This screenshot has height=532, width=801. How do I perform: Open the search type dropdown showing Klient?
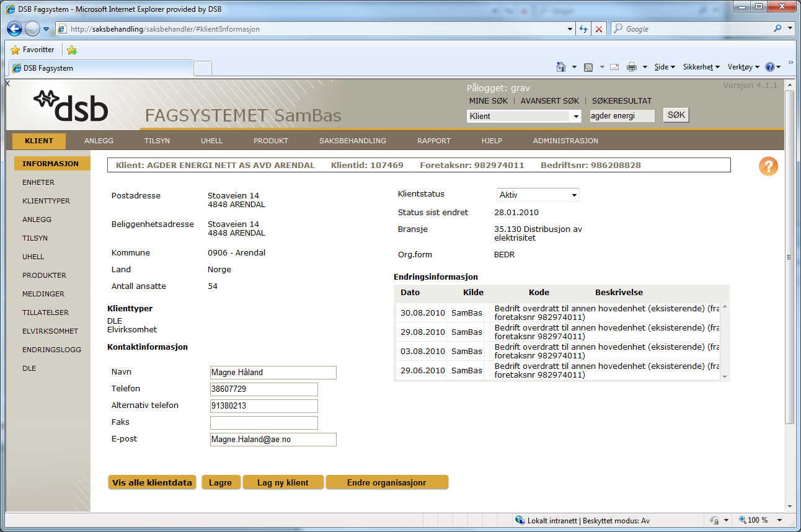524,116
